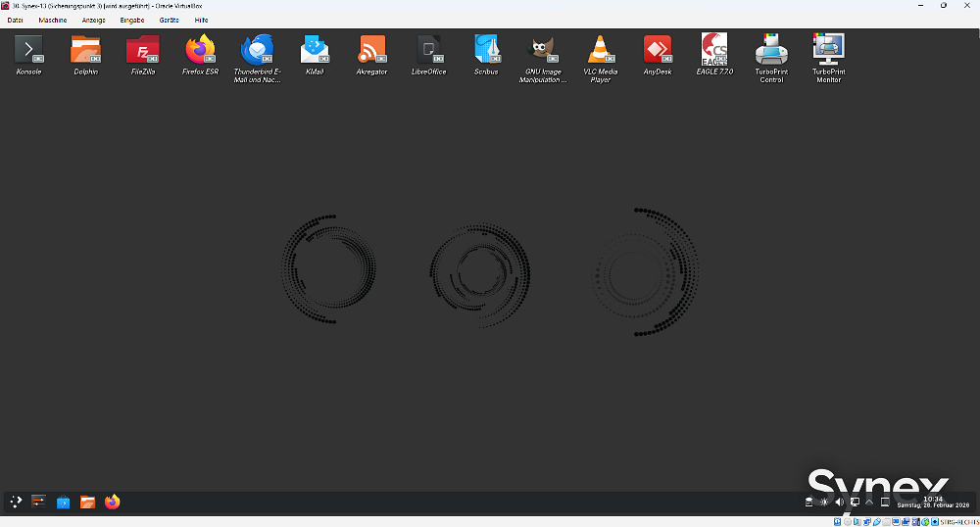Open VLC Media Player icon
Viewport: 980px width, 527px height.
601,50
